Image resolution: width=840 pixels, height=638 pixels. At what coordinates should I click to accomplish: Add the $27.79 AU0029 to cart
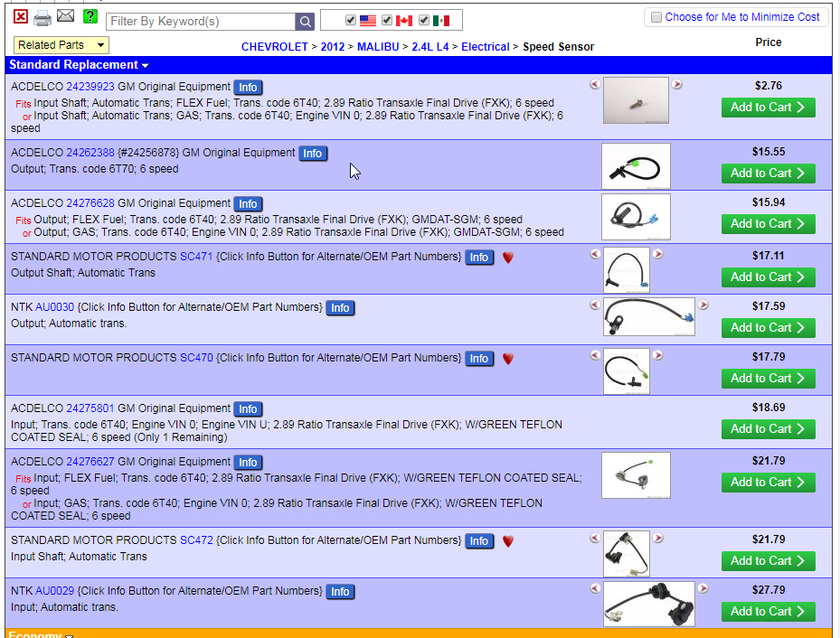(769, 611)
